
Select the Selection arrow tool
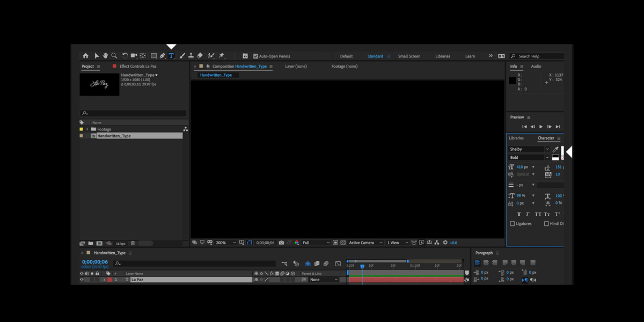pos(97,56)
